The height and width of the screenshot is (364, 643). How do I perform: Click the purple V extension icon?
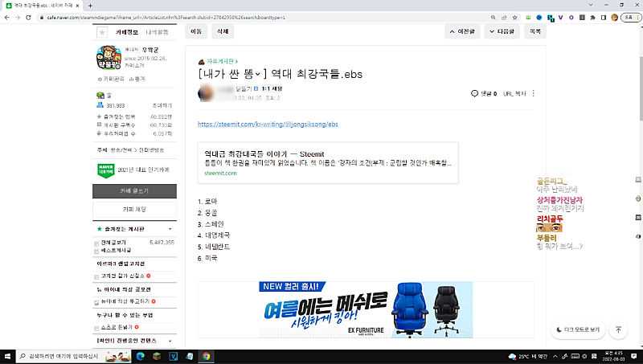click(560, 18)
